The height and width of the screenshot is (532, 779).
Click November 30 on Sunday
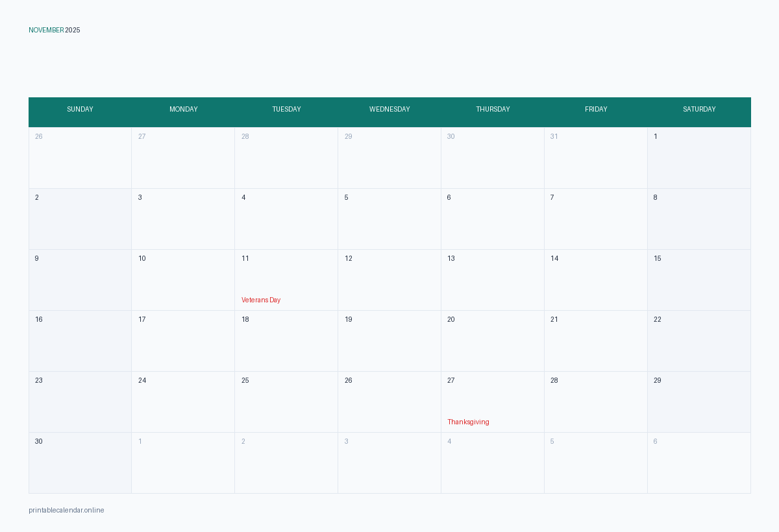tap(39, 442)
